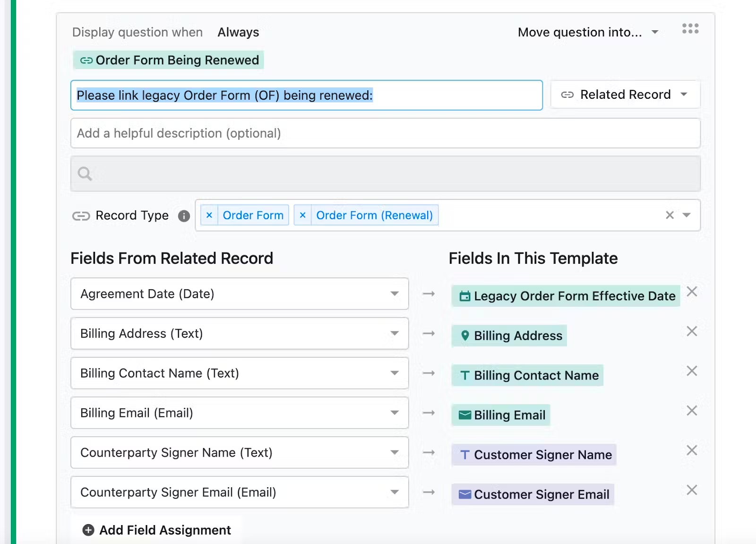Click the calendar icon on Legacy Order Form Effective Date
Viewport: 756px width, 544px height.
[x=464, y=296]
